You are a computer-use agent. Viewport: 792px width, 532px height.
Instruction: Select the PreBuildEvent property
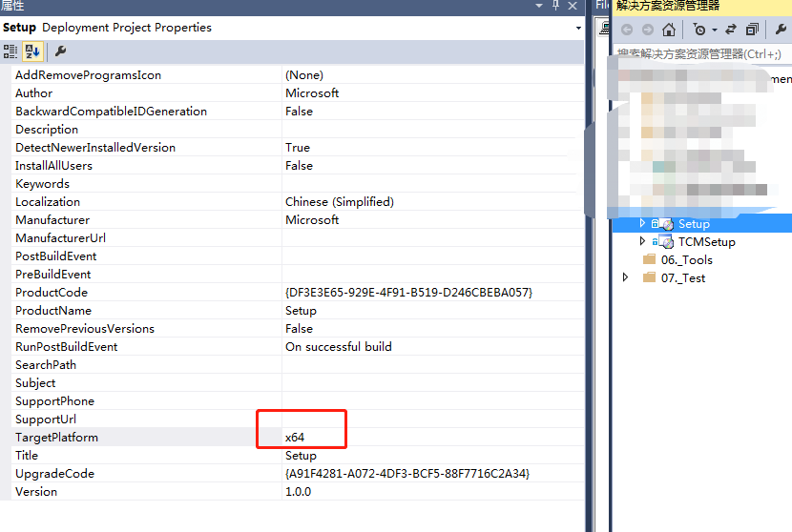coord(53,275)
